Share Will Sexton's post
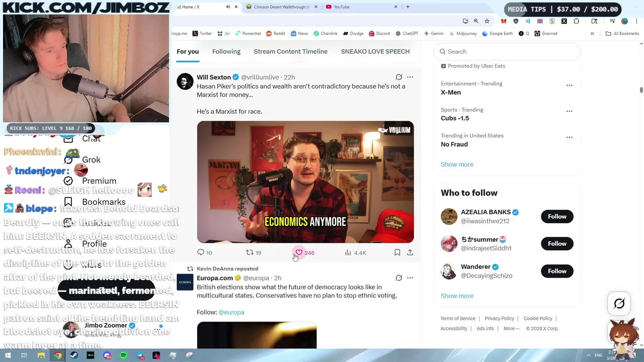 click(x=410, y=252)
